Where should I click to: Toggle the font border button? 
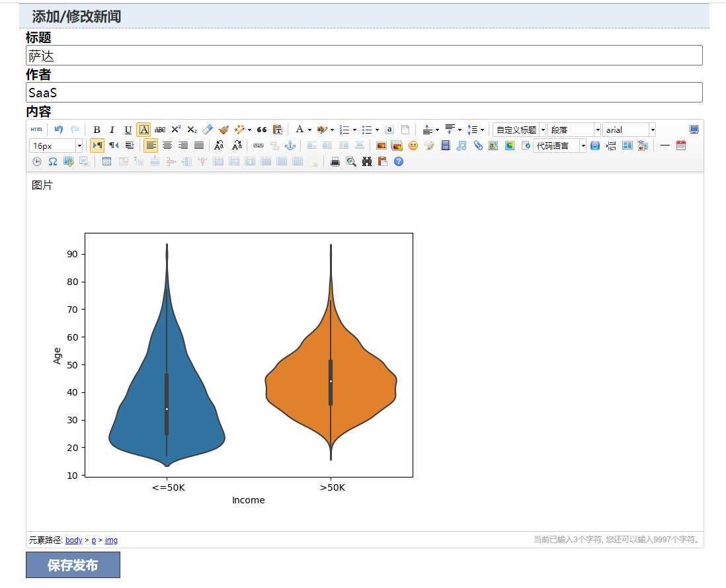coord(144,130)
